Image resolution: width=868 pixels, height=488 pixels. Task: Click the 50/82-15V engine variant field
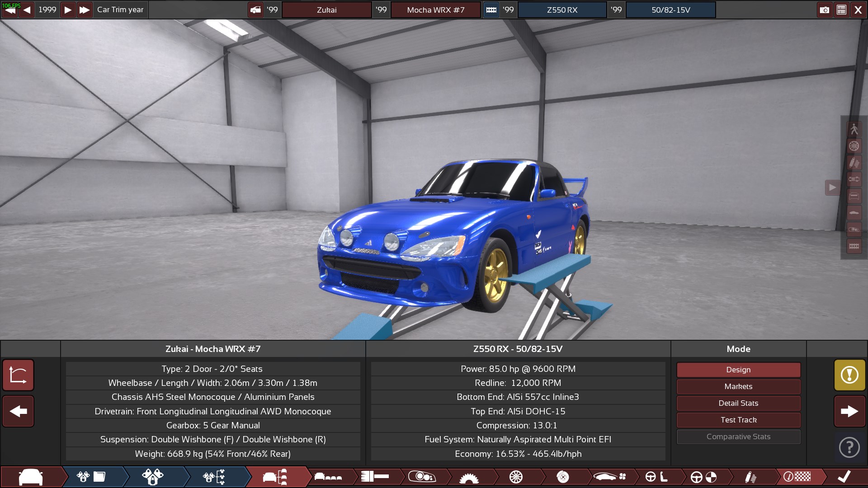(x=671, y=9)
